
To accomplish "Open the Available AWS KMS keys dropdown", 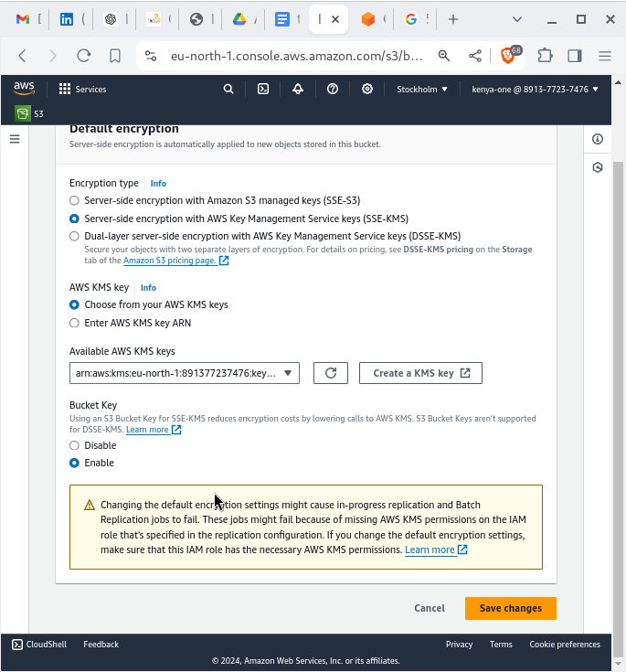I will [185, 373].
